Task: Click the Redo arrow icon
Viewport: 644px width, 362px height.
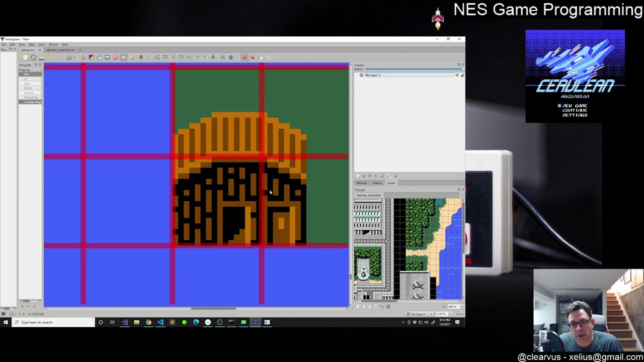Action: point(59,57)
